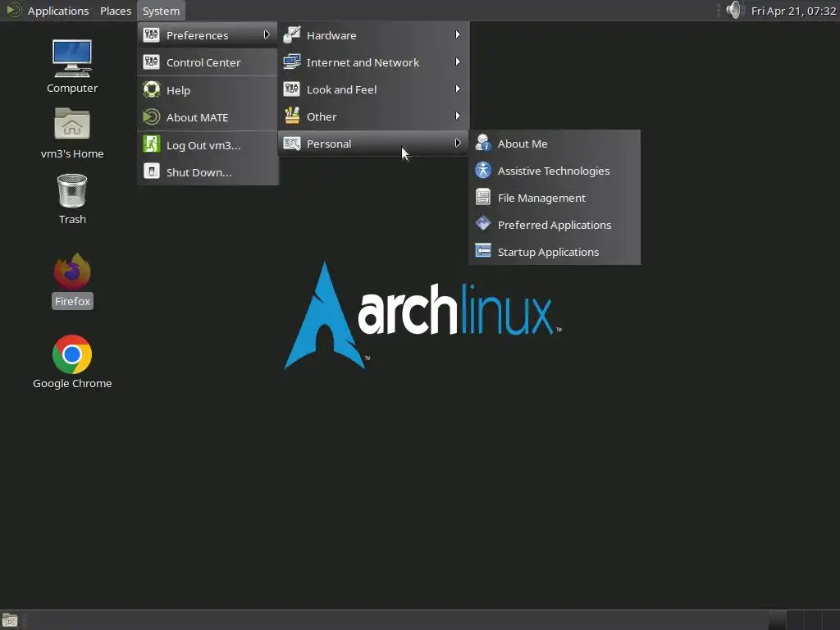The width and height of the screenshot is (840, 630).
Task: Launch Google Chrome from the desktop
Action: (x=72, y=354)
